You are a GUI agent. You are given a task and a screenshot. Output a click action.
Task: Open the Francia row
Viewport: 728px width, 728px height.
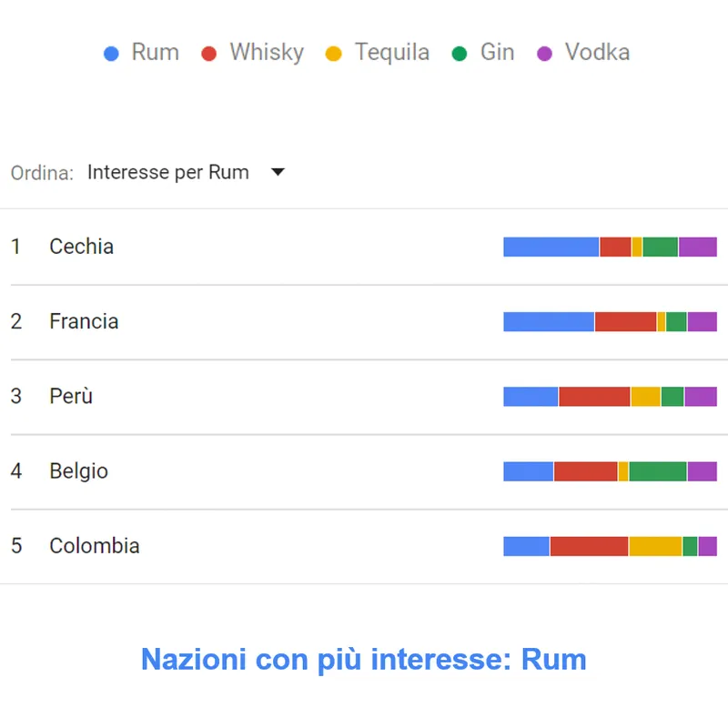coord(84,321)
